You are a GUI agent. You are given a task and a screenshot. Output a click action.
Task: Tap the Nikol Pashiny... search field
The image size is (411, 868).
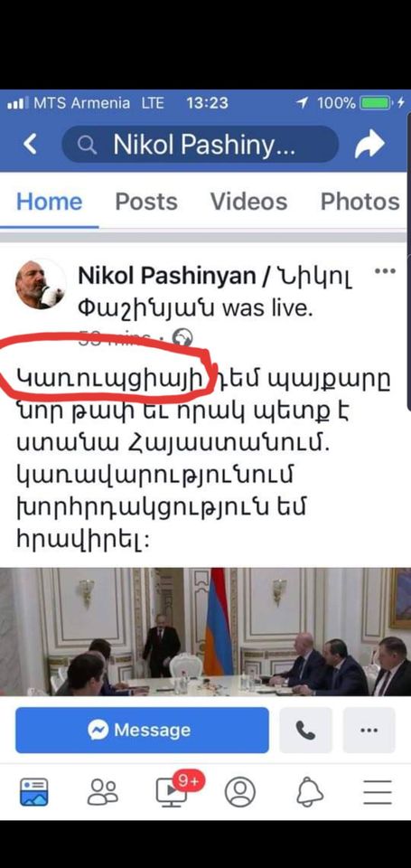(x=200, y=145)
